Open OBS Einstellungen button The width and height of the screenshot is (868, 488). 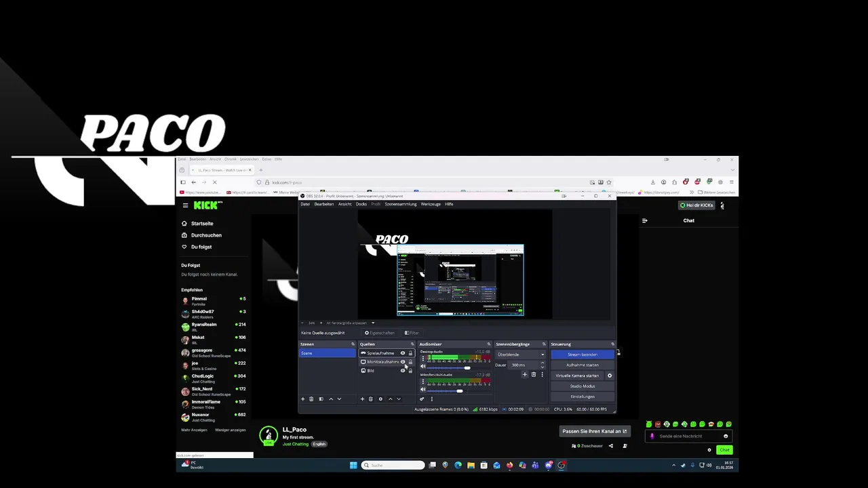point(583,396)
